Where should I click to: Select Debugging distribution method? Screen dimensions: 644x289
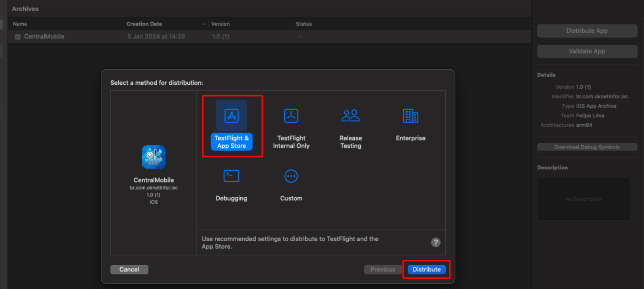231,185
